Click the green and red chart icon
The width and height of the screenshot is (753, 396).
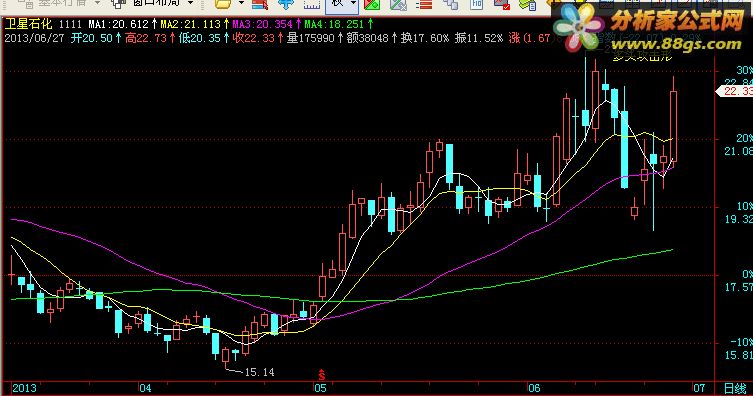[372, 4]
